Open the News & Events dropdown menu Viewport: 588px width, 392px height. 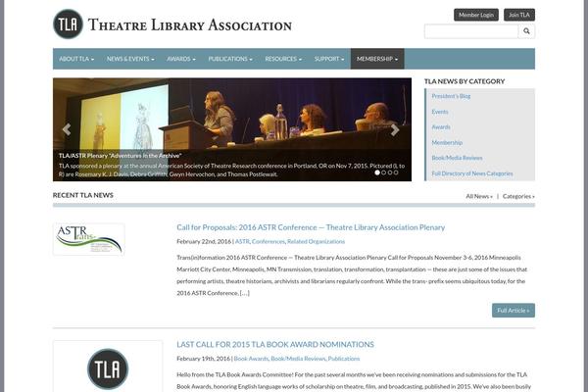(130, 59)
